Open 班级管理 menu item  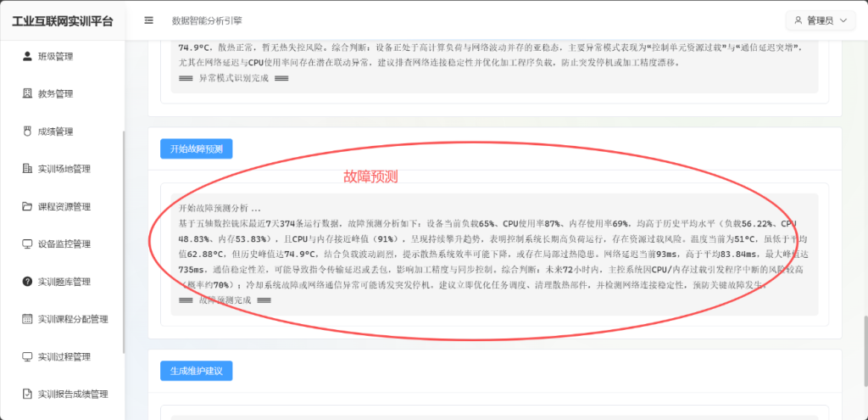[55, 57]
